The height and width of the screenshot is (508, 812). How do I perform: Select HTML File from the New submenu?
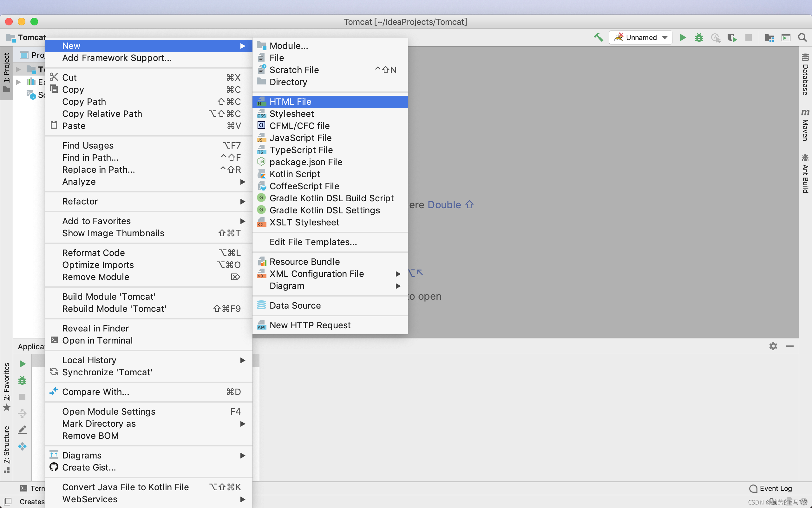(x=330, y=102)
